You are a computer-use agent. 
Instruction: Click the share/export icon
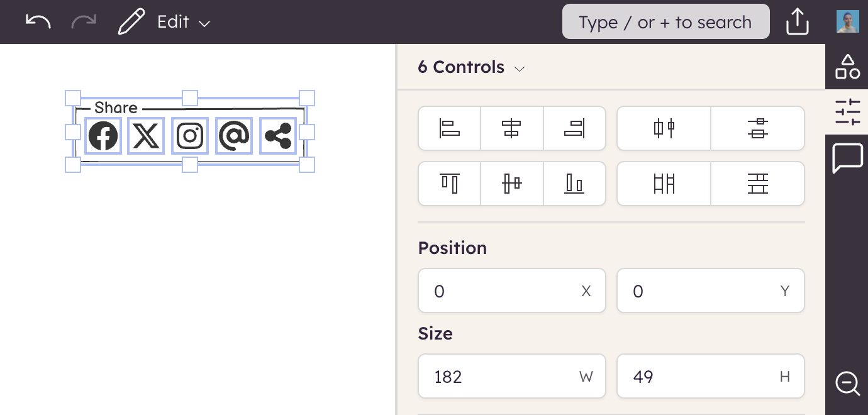click(x=797, y=22)
